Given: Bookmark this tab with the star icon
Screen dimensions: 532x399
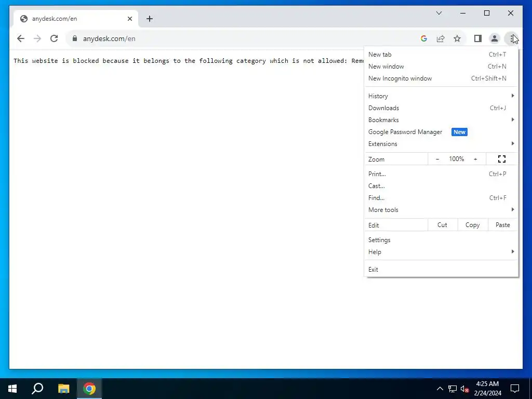Looking at the screenshot, I should pyautogui.click(x=457, y=38).
